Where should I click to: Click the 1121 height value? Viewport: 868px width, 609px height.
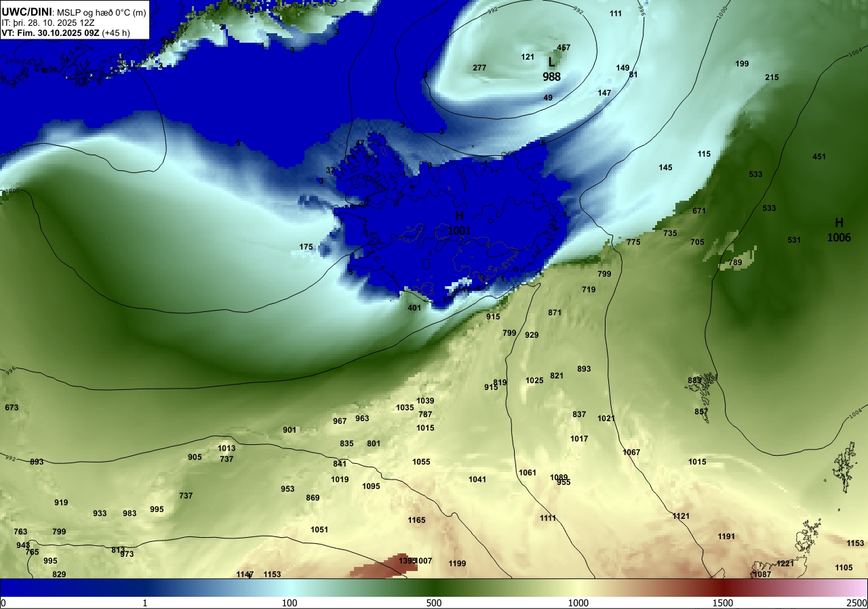click(x=681, y=516)
